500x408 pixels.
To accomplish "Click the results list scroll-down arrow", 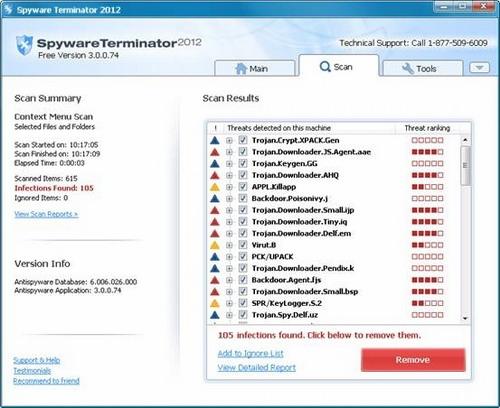I will click(x=465, y=318).
